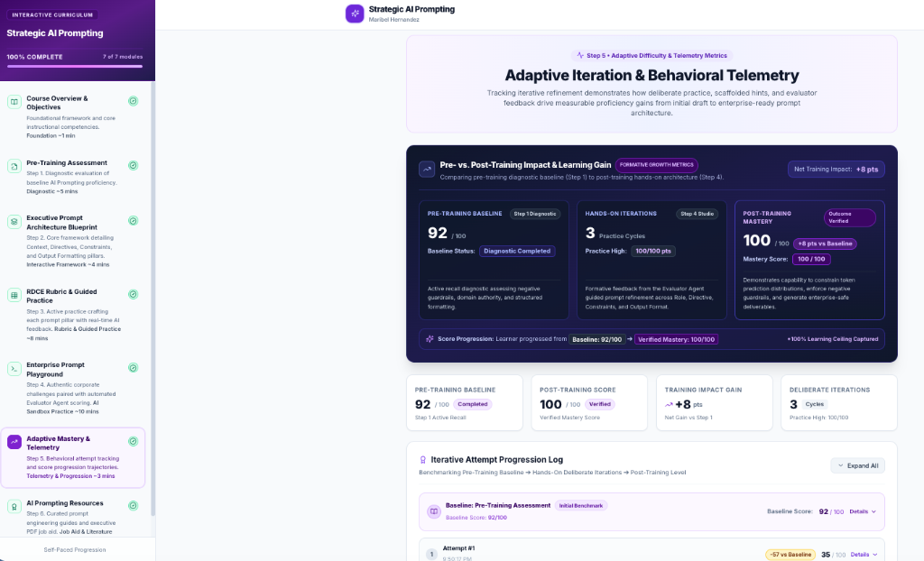This screenshot has height=561, width=924.
Task: Click completed checkmark for Pre-Training Assessment
Action: (x=134, y=166)
